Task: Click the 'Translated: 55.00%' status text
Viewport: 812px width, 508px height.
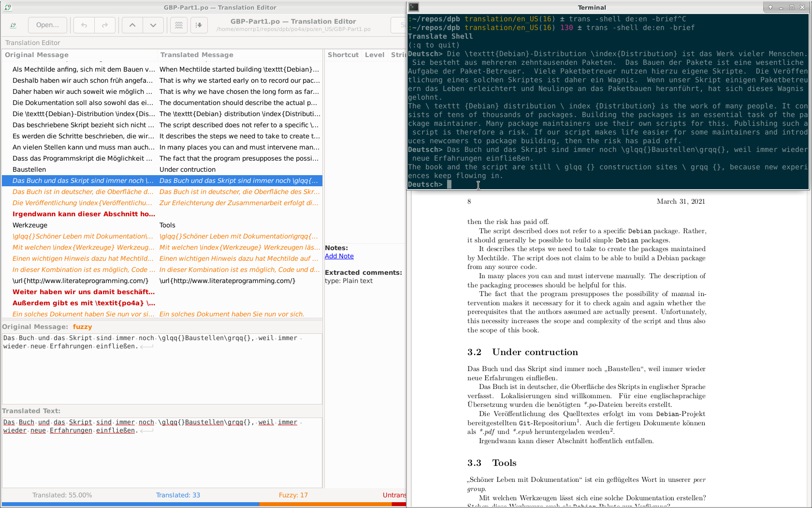Action: point(62,495)
